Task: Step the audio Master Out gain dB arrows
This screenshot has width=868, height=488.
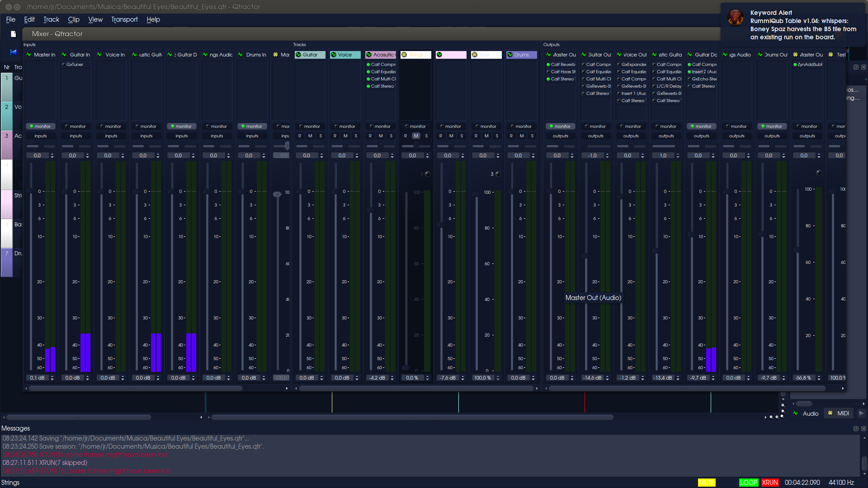Action: 572,378
